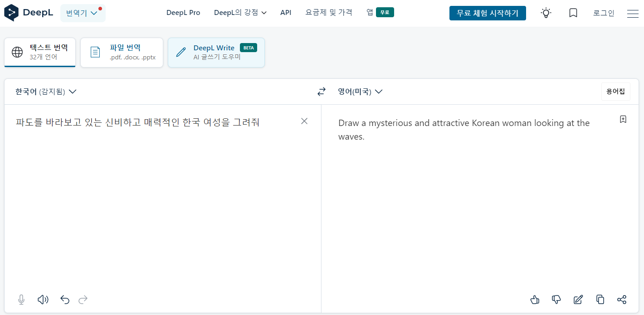Open saved translations bookmark icon
The height and width of the screenshot is (315, 644).
tap(573, 13)
